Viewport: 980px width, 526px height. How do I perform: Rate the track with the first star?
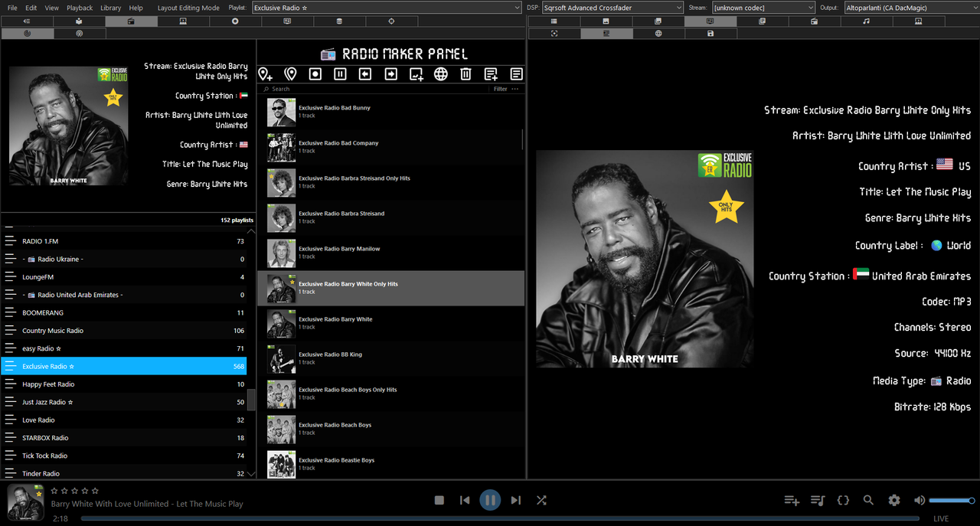coord(54,490)
